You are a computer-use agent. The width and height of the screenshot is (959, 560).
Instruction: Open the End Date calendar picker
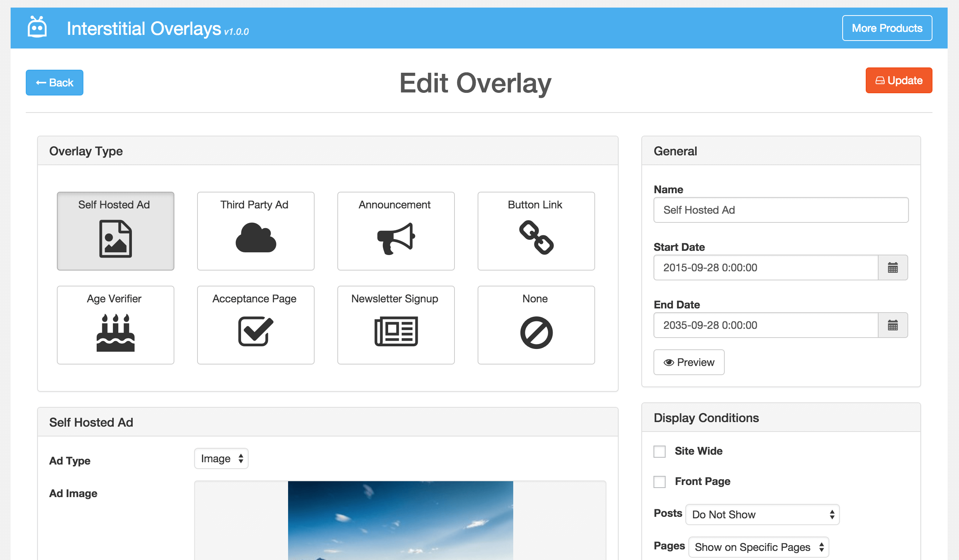(893, 325)
